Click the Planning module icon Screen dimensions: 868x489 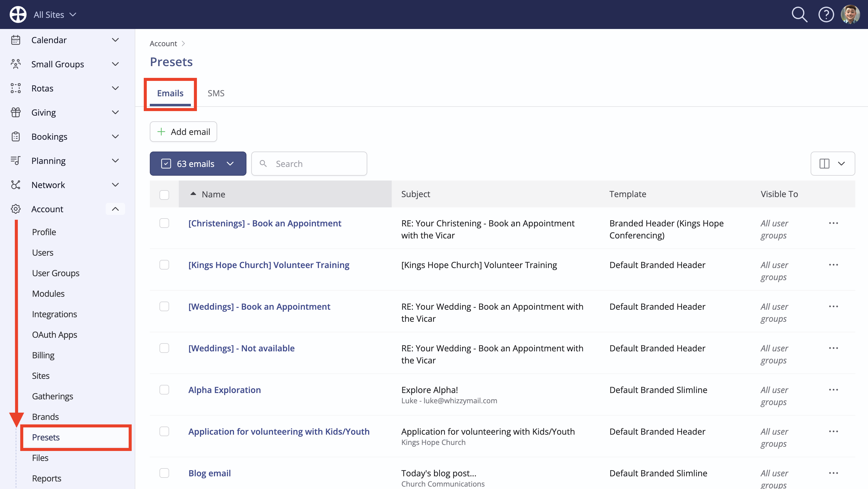point(15,161)
